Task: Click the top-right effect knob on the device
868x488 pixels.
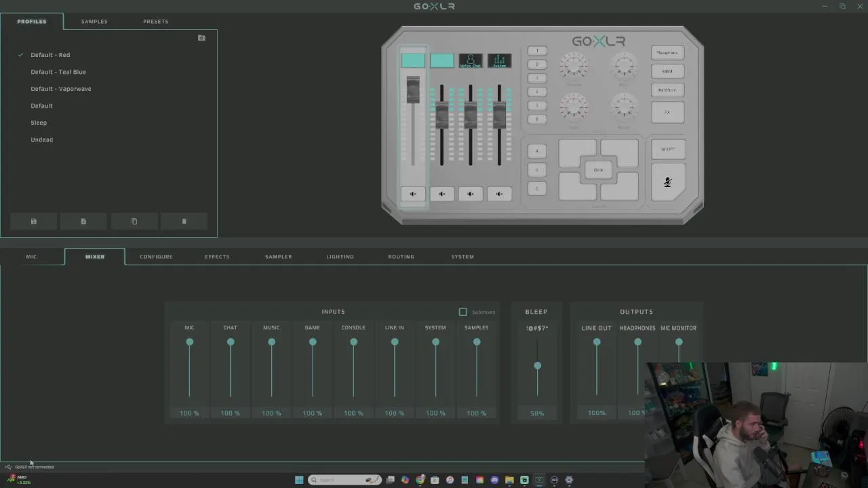Action: [624, 66]
